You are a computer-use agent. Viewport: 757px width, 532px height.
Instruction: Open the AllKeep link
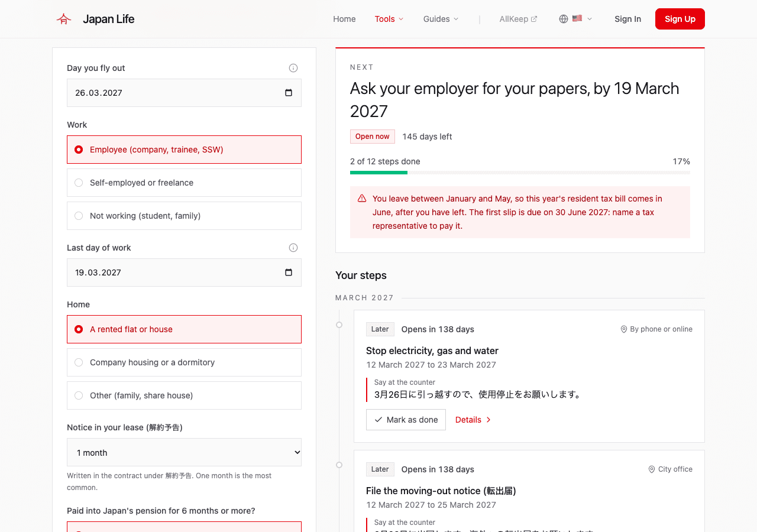518,19
